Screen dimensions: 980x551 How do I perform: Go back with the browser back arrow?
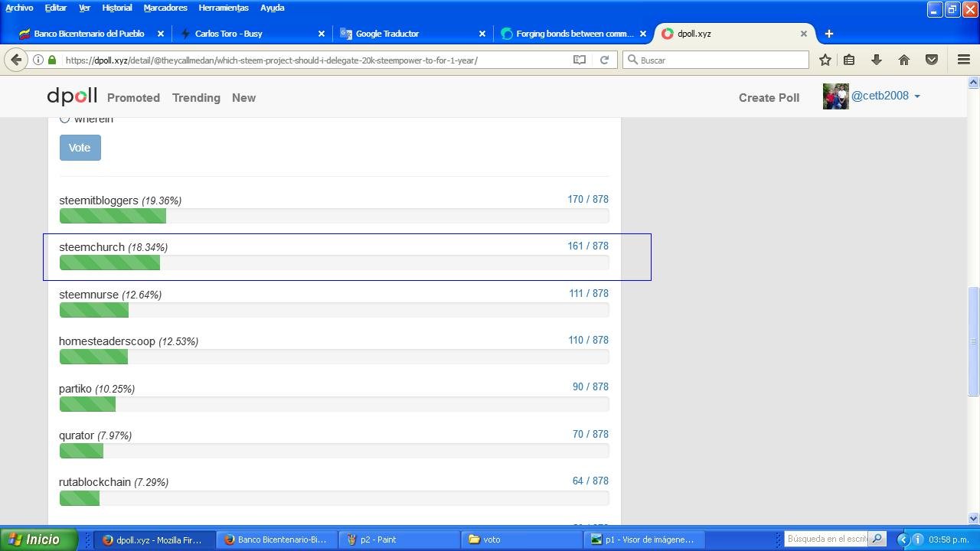(x=16, y=60)
